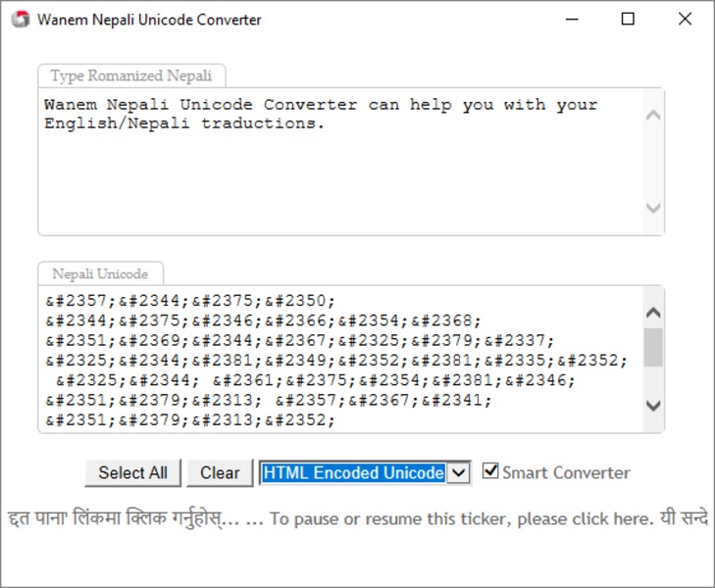The height and width of the screenshot is (588, 715).
Task: Maximize the Wanem converter window
Action: pos(628,20)
